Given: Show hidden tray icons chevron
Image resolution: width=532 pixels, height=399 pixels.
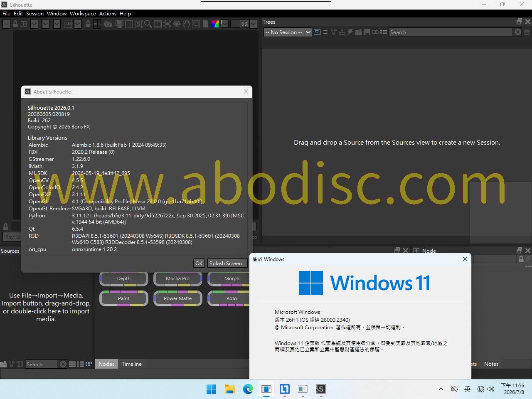Looking at the screenshot, I should click(441, 389).
